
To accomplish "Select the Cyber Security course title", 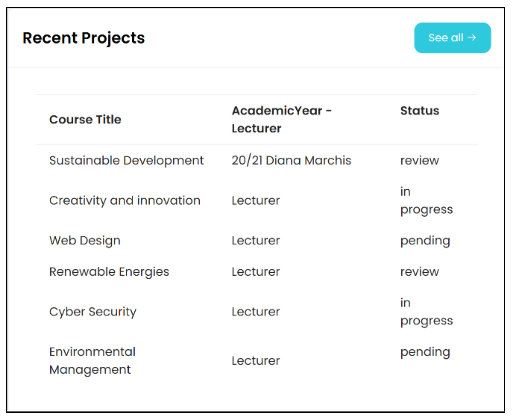I will coord(93,312).
